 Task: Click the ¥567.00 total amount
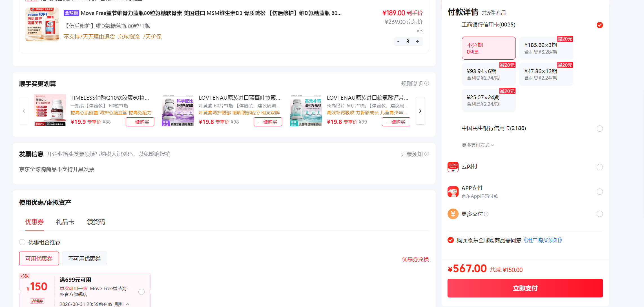pyautogui.click(x=467, y=269)
